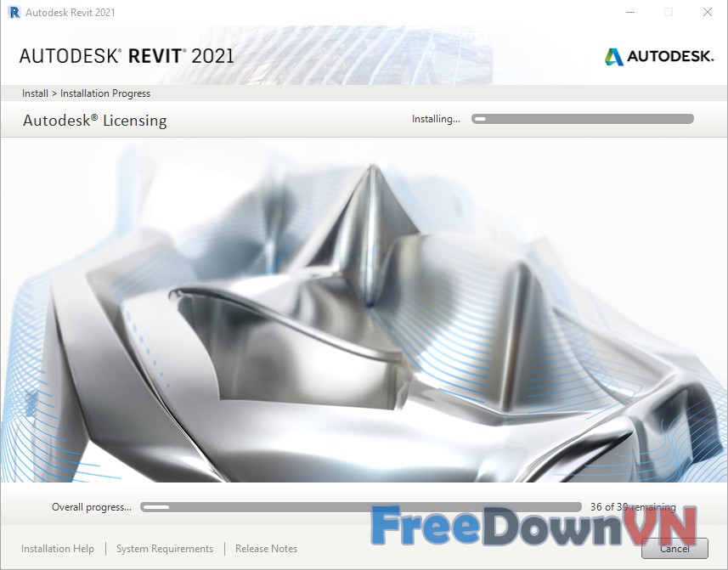Viewport: 728px width, 570px height.
Task: Click the Revit R icon in title bar
Action: click(13, 12)
